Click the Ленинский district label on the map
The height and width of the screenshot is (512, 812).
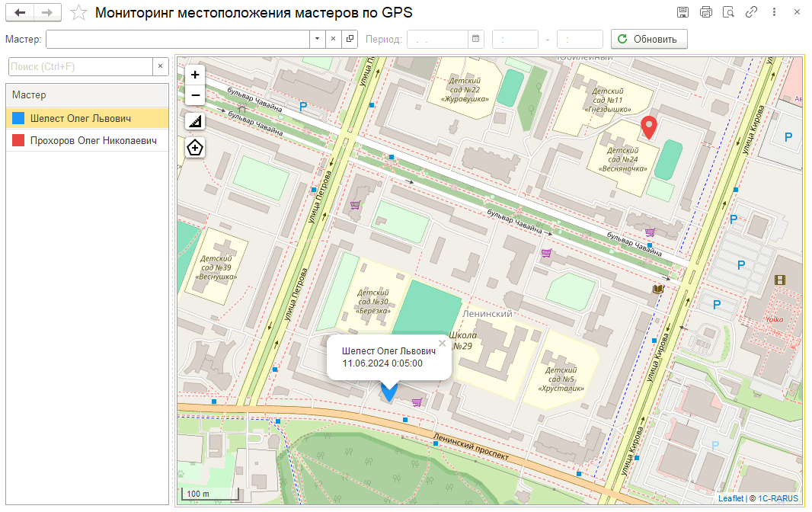click(x=488, y=313)
